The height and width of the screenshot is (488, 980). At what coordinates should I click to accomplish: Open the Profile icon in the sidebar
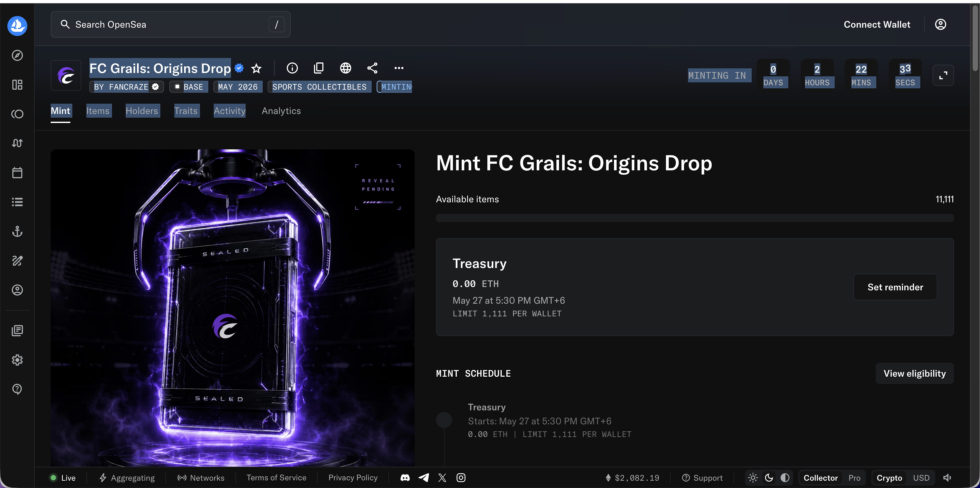coord(17,290)
